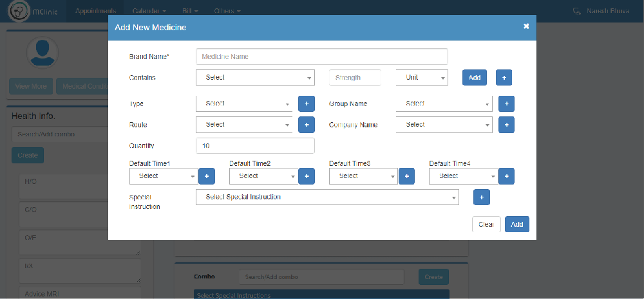Open the Group Name dropdown

tap(444, 104)
